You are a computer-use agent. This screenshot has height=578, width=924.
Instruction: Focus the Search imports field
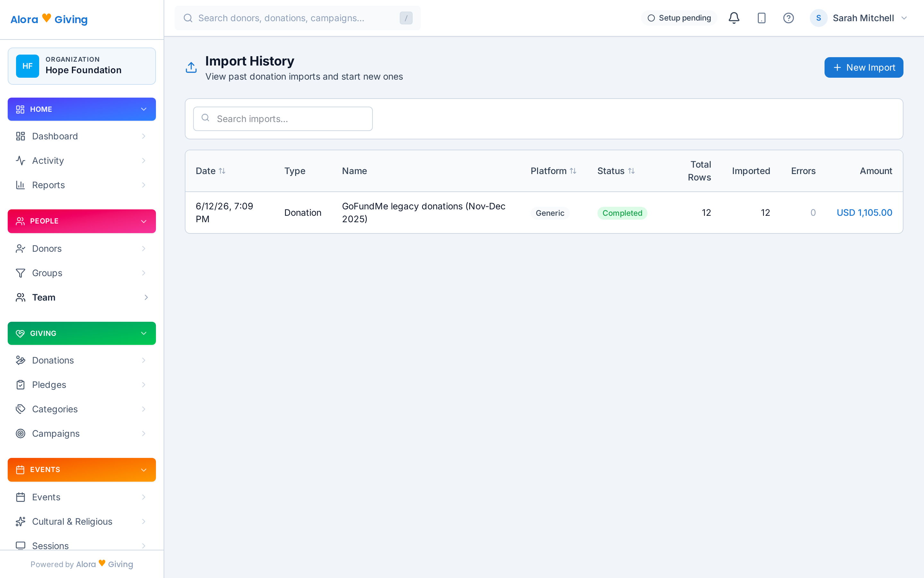pos(283,119)
